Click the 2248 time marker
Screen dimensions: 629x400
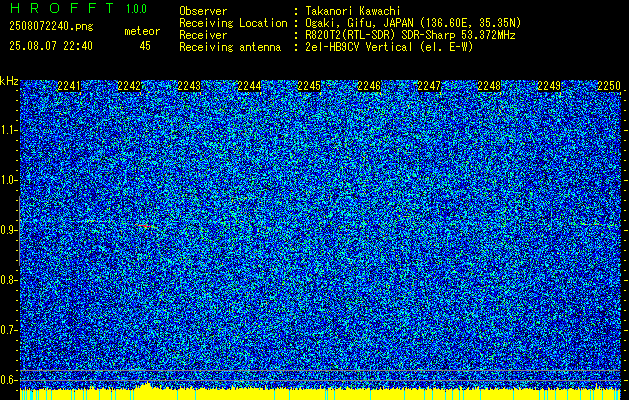[x=489, y=86]
